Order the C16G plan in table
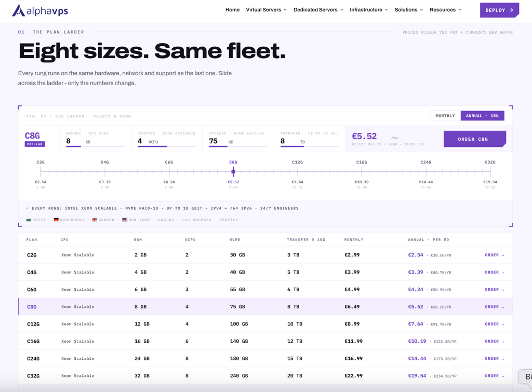This screenshot has width=532, height=392. click(x=495, y=342)
